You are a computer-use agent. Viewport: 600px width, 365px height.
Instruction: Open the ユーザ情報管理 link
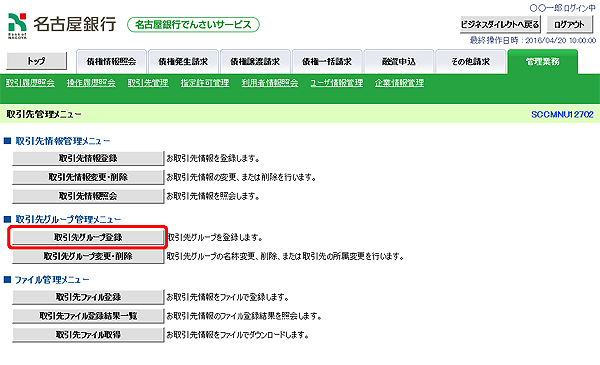[337, 83]
